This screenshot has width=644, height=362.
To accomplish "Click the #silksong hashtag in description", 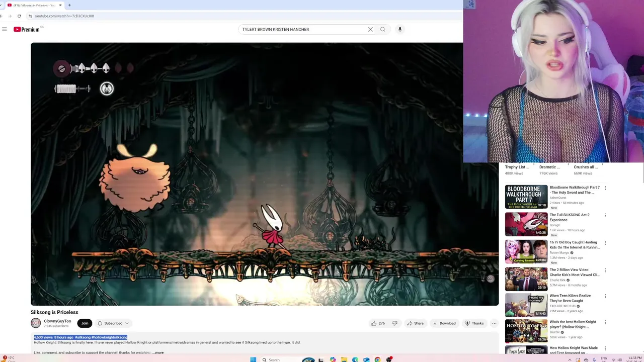I will (x=83, y=337).
